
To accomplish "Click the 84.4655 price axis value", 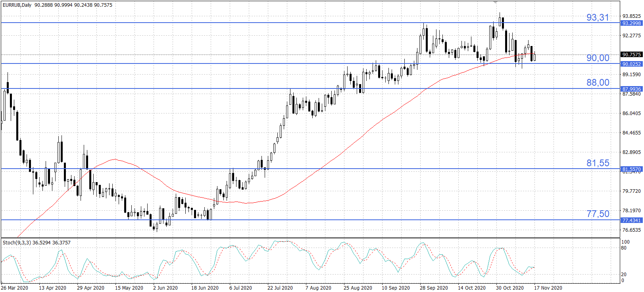I will [631, 133].
